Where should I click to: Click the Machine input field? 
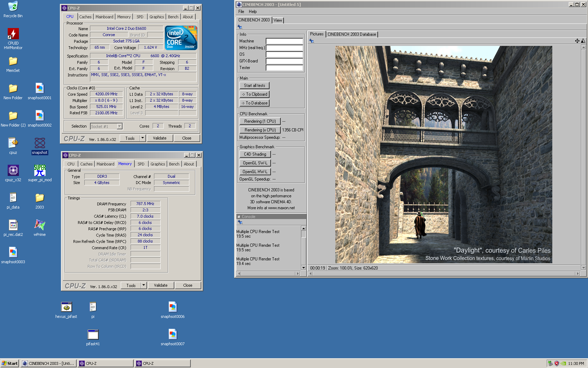pyautogui.click(x=284, y=41)
